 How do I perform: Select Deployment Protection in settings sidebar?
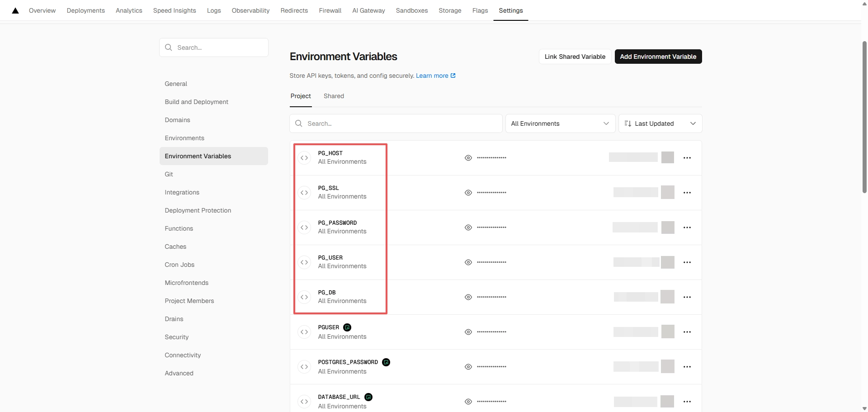(x=198, y=210)
